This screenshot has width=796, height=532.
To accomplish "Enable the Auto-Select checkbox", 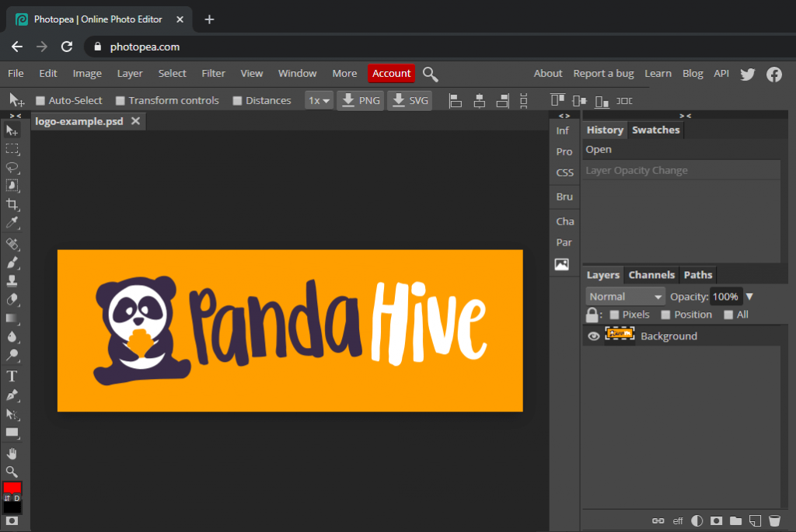I will [x=40, y=100].
